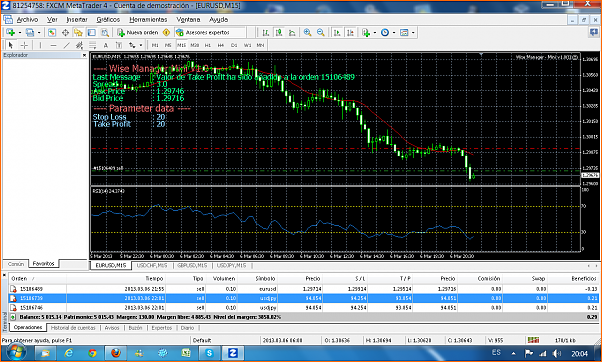This screenshot has width=602, height=362.
Task: Expand the Templates dropdown arrow
Action: [x=413, y=33]
